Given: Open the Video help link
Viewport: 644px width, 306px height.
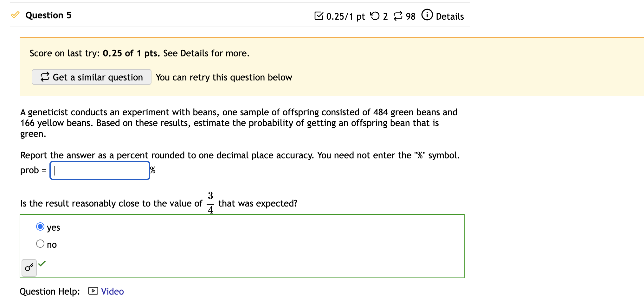Looking at the screenshot, I should [112, 291].
